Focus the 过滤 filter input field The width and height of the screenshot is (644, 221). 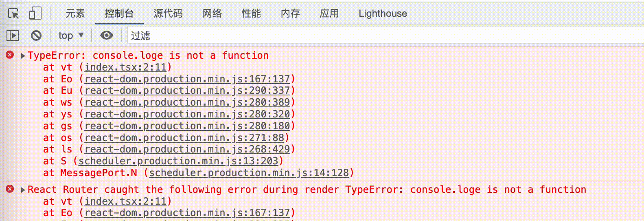(x=386, y=35)
